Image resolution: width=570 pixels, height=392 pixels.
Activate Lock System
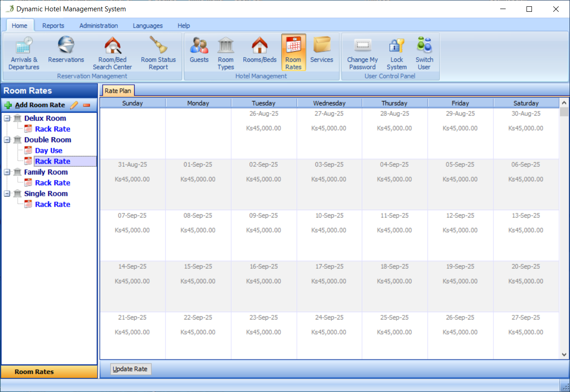tap(396, 52)
